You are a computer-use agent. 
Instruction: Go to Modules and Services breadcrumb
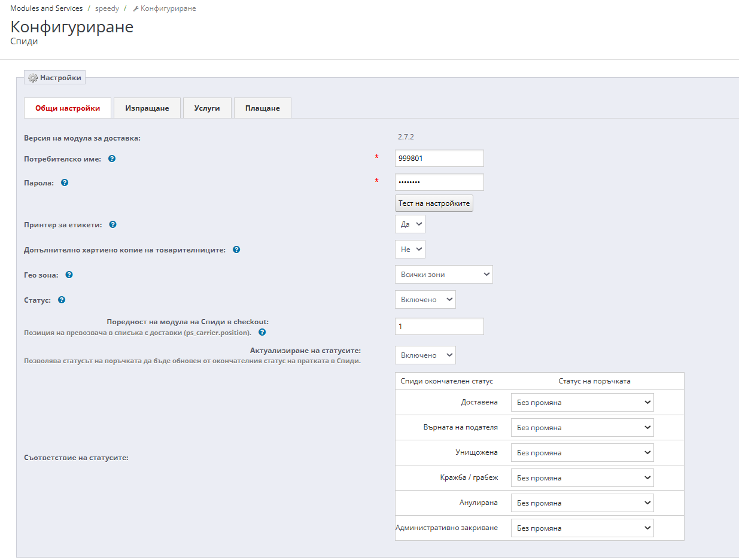click(47, 8)
